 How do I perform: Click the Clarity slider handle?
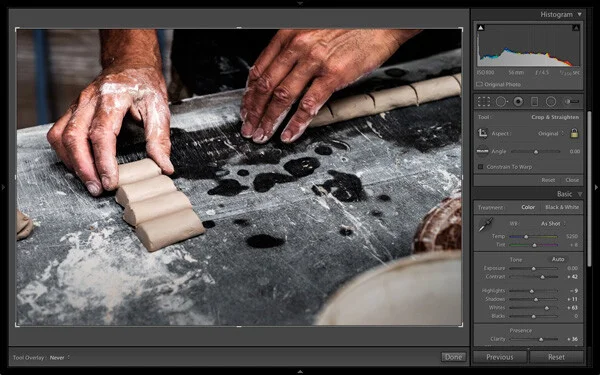click(541, 339)
